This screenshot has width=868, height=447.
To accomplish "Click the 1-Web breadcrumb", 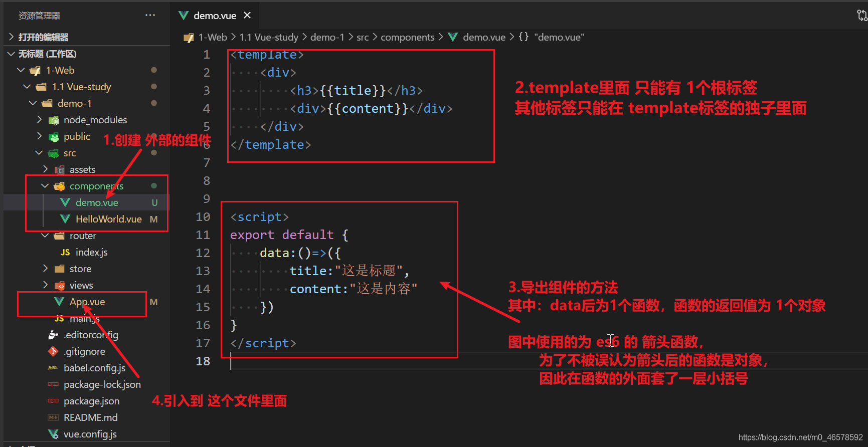I will 213,37.
